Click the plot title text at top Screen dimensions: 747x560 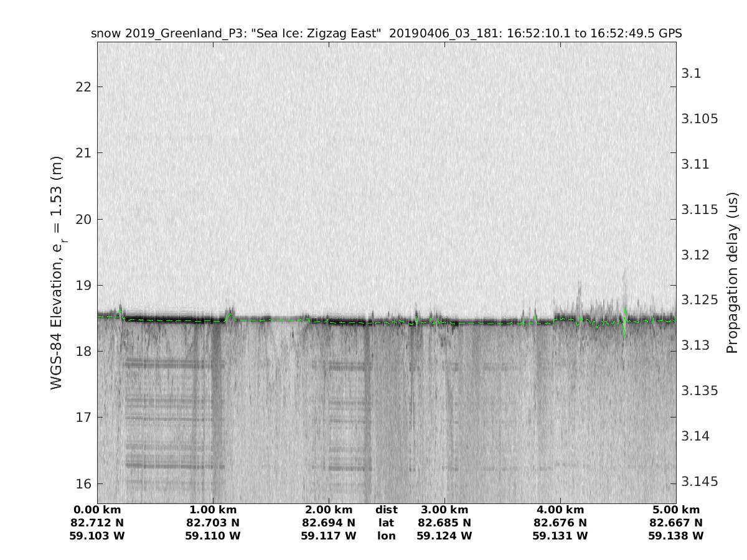click(386, 34)
